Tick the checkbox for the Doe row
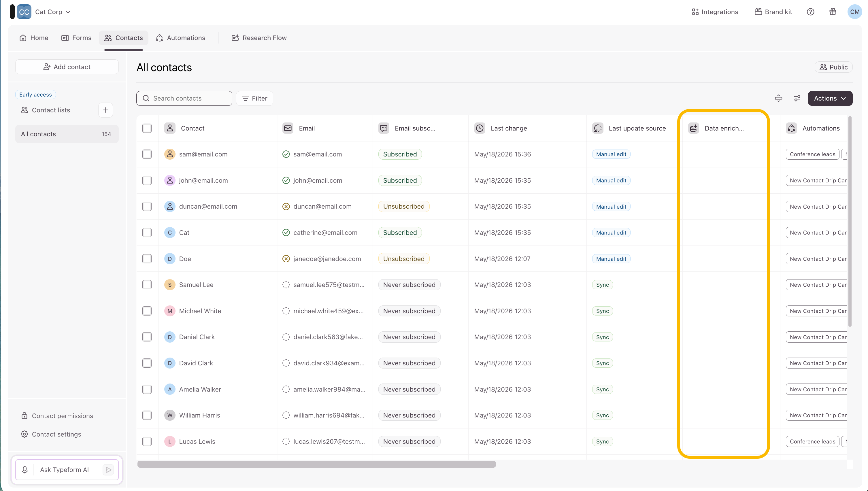This screenshot has height=491, width=868. tap(147, 259)
